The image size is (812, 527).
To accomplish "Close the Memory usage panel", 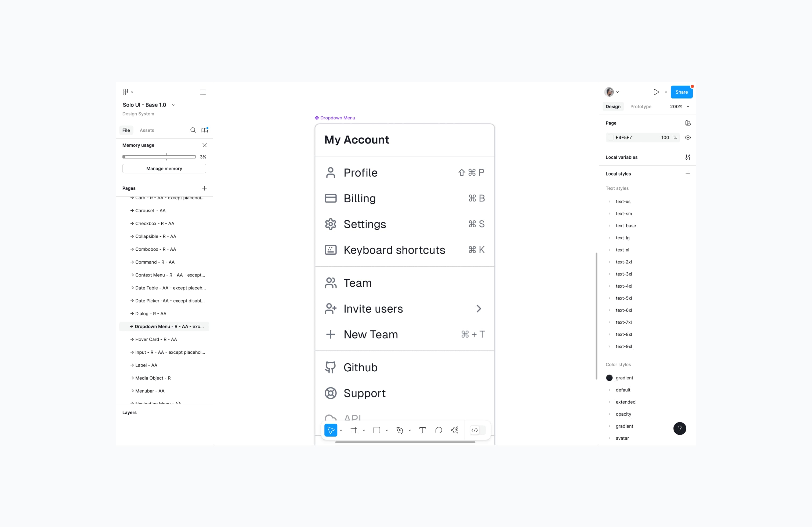I will (205, 145).
